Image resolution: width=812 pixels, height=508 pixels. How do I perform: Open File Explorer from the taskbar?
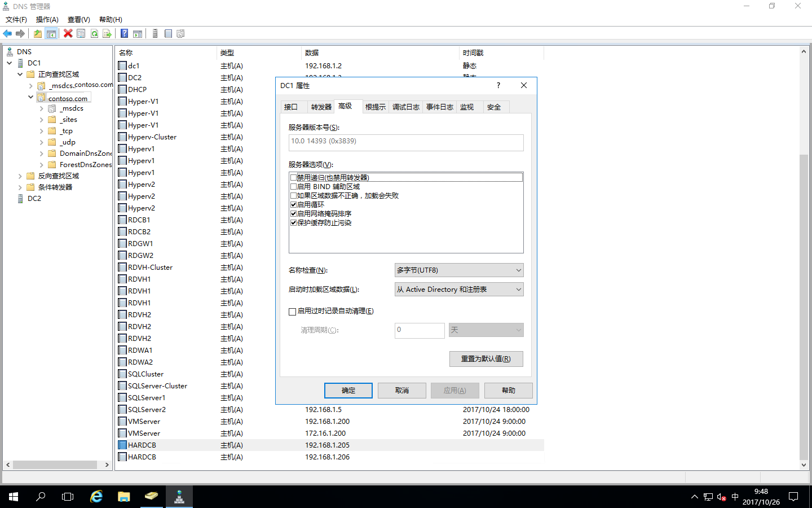(x=124, y=497)
